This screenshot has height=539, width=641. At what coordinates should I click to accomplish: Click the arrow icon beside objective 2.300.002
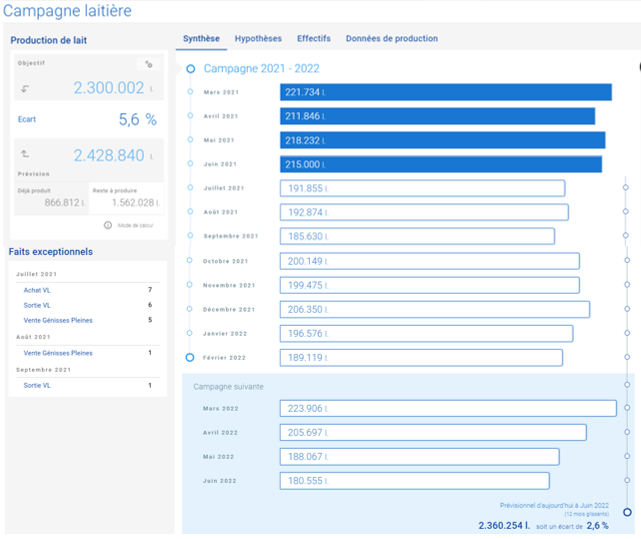pyautogui.click(x=25, y=89)
